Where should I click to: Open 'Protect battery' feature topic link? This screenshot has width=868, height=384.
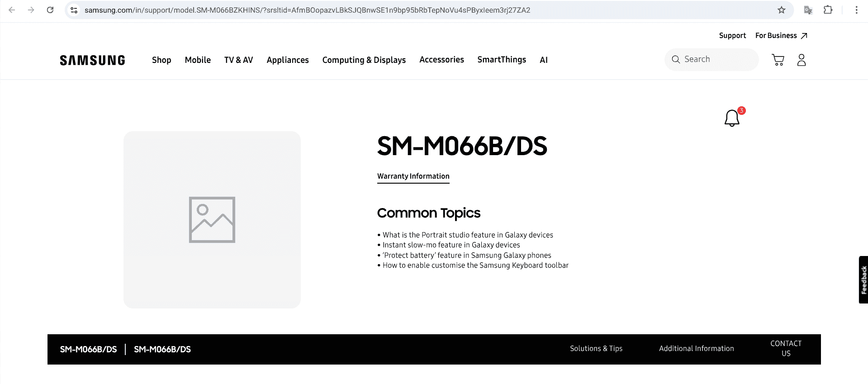pyautogui.click(x=467, y=255)
